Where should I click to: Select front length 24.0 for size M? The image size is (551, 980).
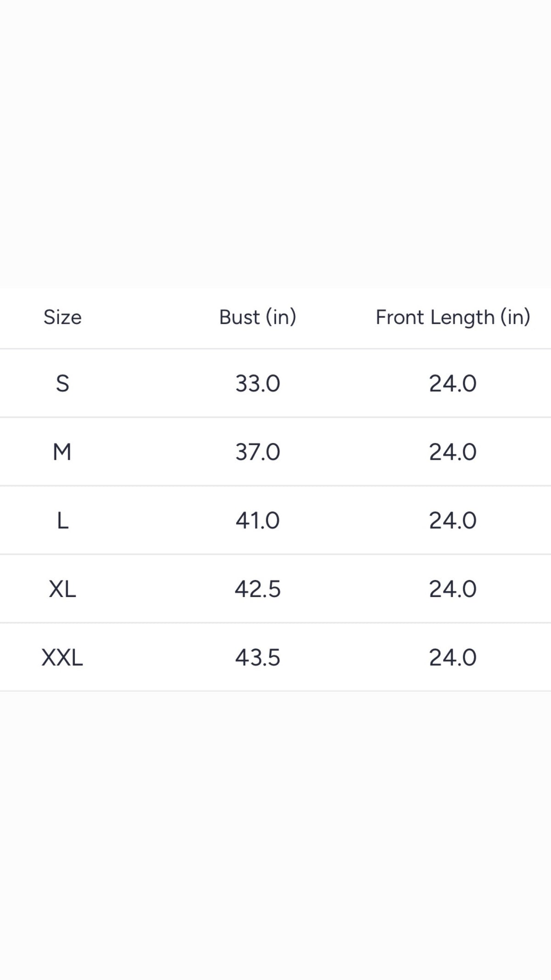pos(453,452)
